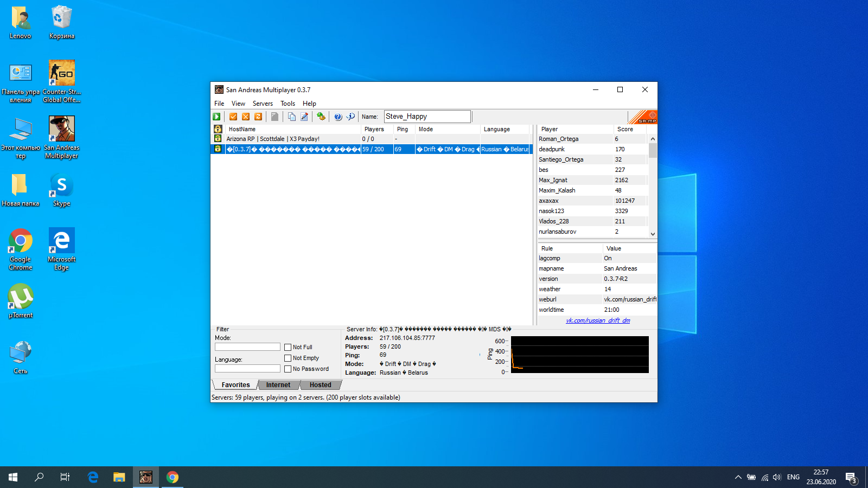The width and height of the screenshot is (868, 488).
Task: Switch to the Hosted tab
Action: tap(320, 385)
